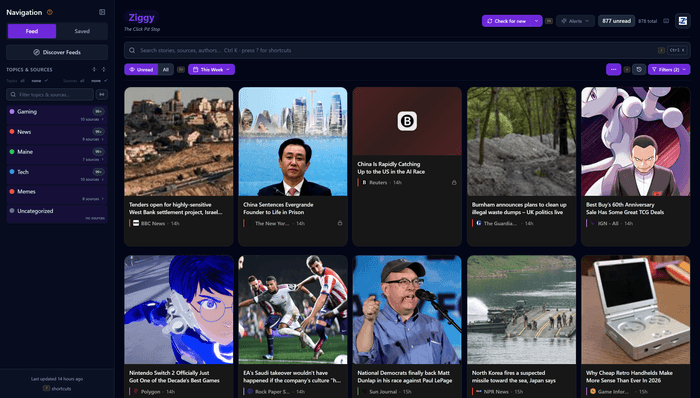Select the Uncategorized topic
700x398 pixels.
point(57,214)
